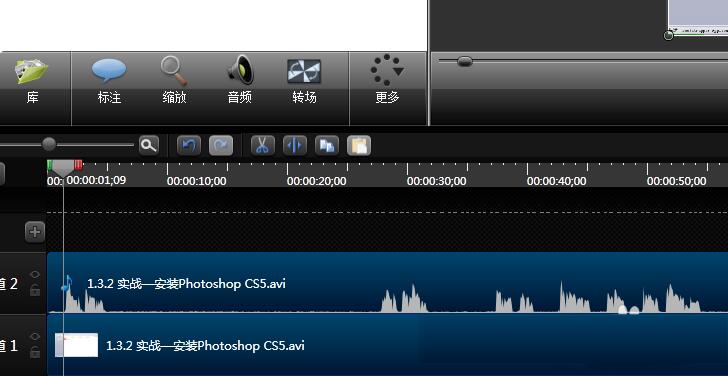Click the track 1 clip name text
The image size is (728, 376).
tap(206, 345)
